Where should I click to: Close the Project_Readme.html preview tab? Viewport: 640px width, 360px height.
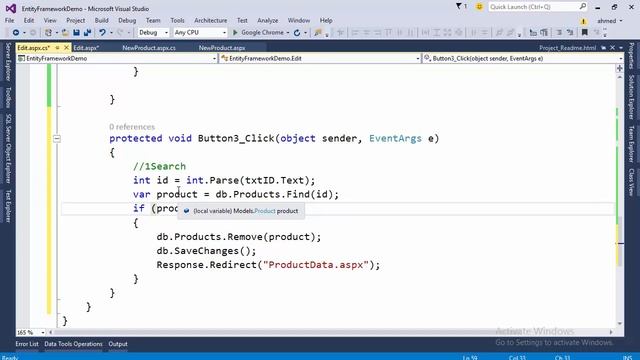[x=613, y=48]
